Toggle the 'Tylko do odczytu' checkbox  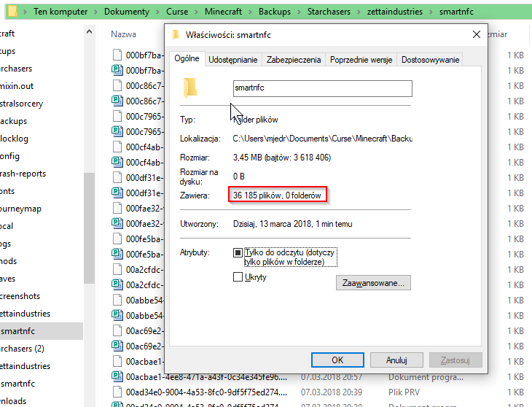point(238,252)
